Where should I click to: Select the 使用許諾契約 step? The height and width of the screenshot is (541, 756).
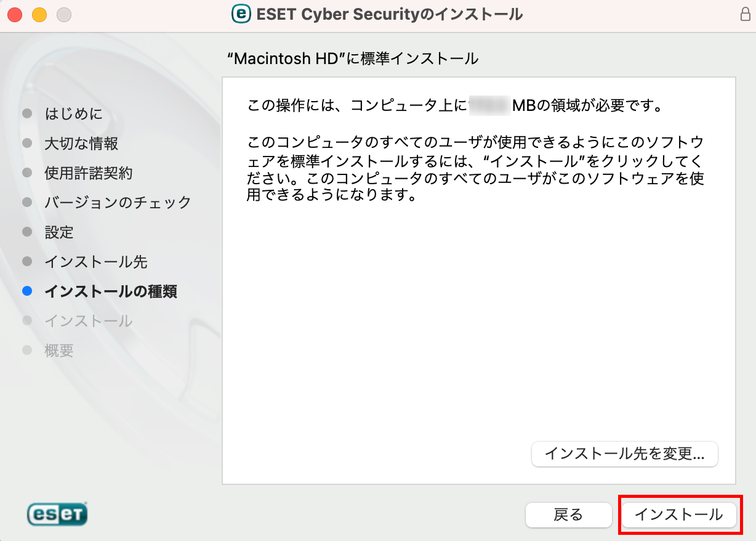[x=89, y=173]
